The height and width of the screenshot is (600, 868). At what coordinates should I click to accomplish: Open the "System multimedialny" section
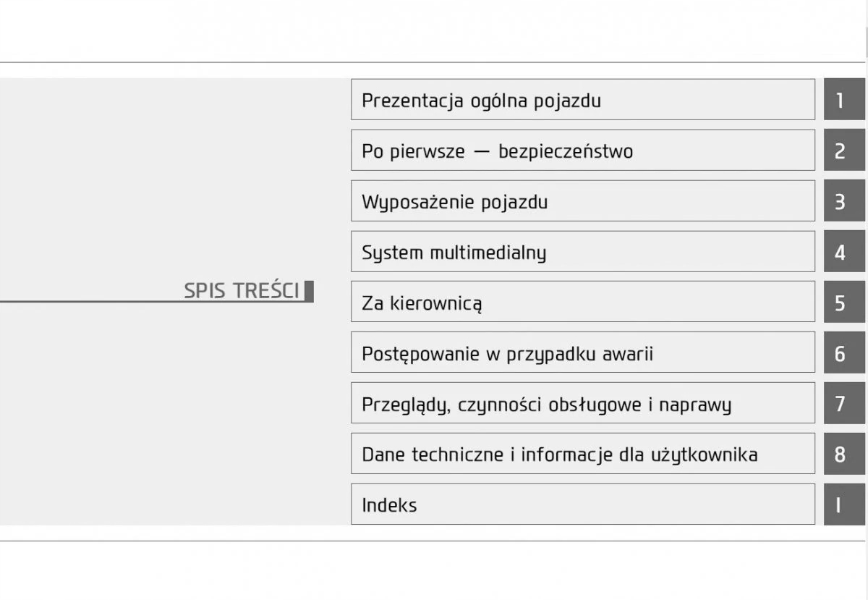pyautogui.click(x=582, y=252)
